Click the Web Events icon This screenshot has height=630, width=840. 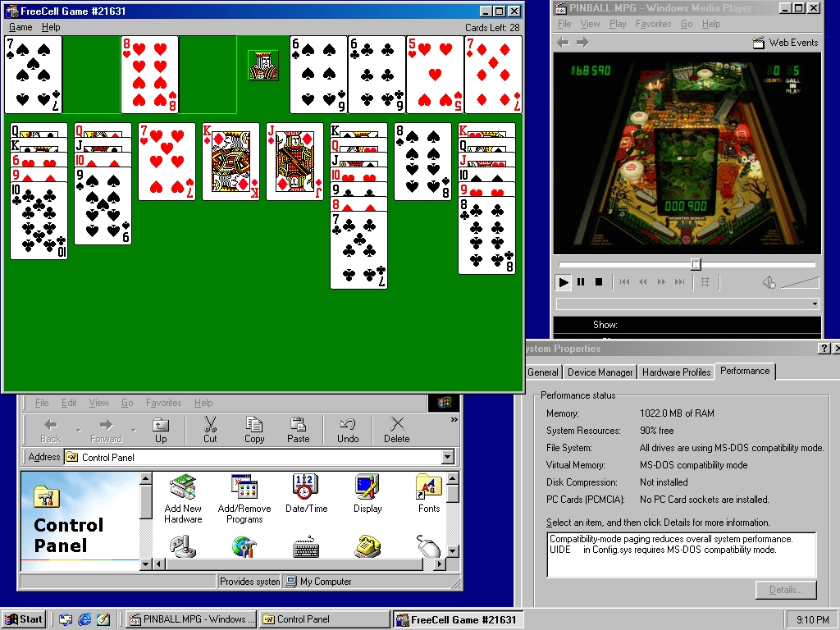(x=758, y=43)
